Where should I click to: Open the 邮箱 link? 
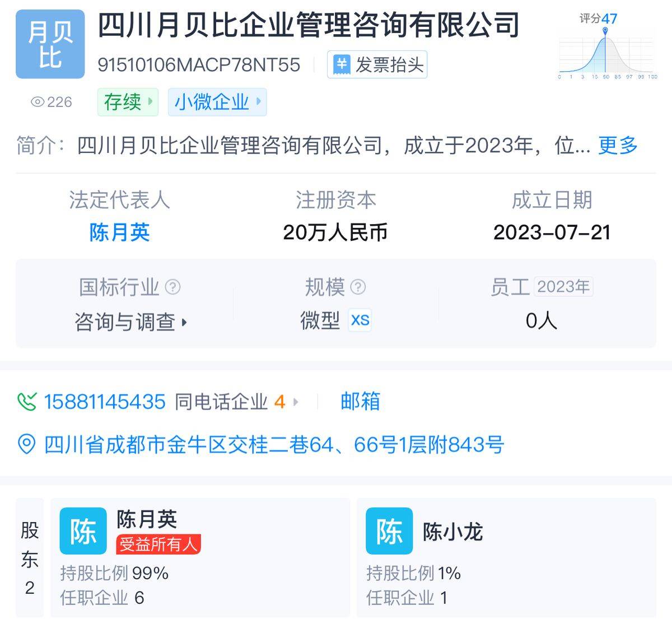[360, 402]
